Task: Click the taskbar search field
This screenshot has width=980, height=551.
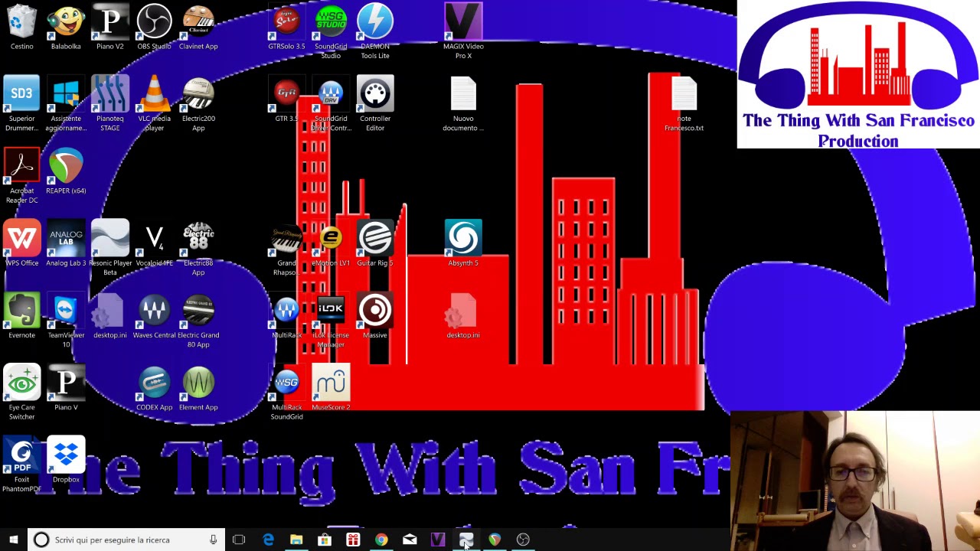Action: [x=126, y=540]
